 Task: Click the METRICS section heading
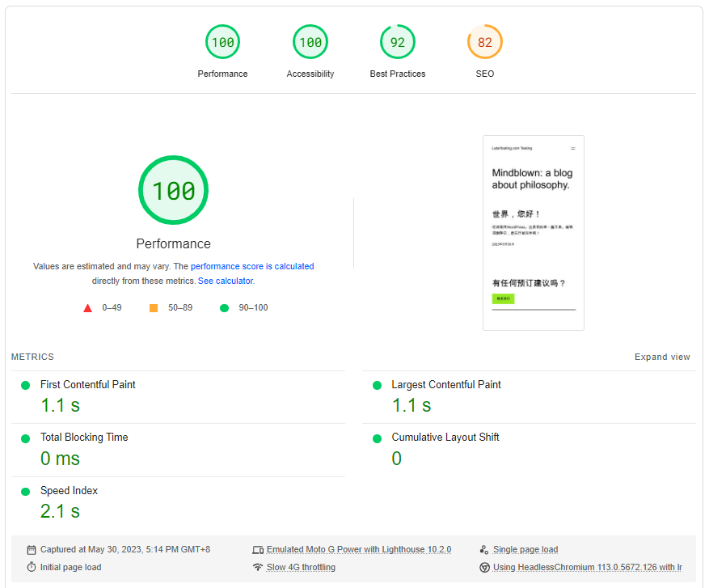pos(32,357)
